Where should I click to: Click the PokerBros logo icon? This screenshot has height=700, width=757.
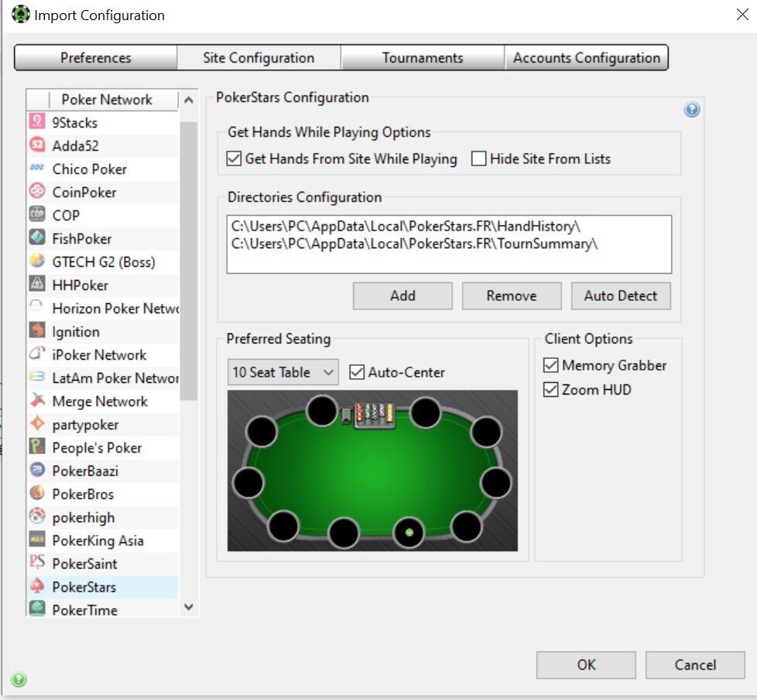coord(37,493)
